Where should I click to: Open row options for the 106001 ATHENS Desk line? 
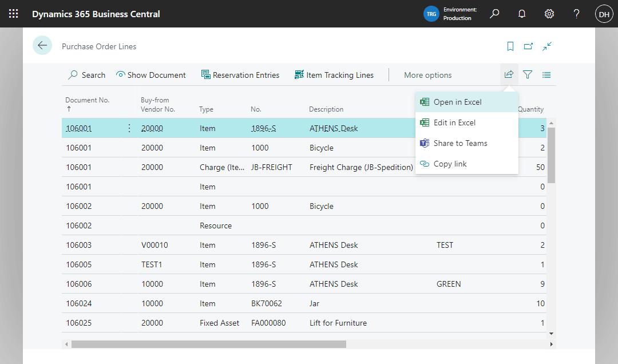point(129,128)
